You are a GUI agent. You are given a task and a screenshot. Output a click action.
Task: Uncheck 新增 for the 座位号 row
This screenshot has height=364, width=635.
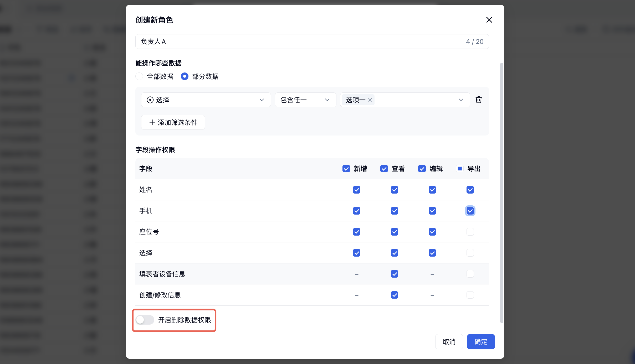(x=357, y=232)
